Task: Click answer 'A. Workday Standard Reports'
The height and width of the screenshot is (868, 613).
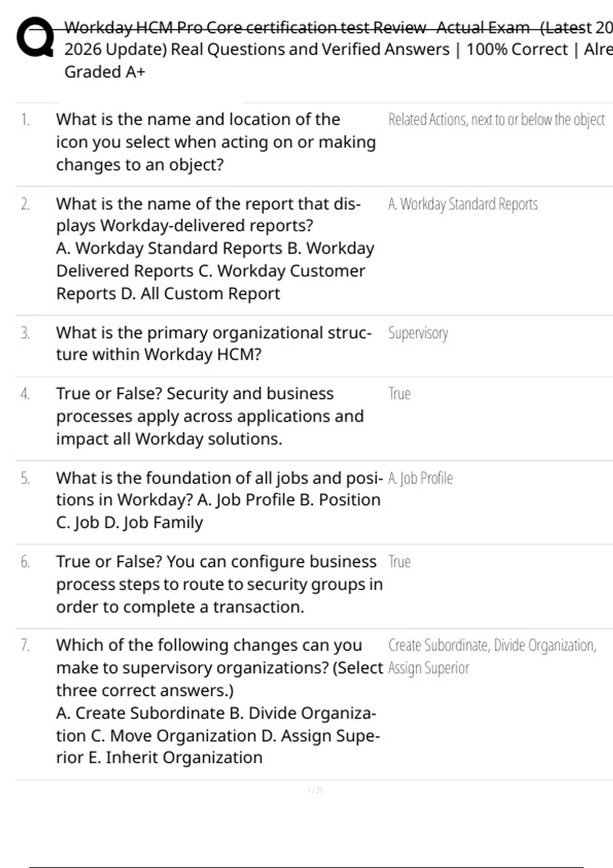Action: [463, 204]
